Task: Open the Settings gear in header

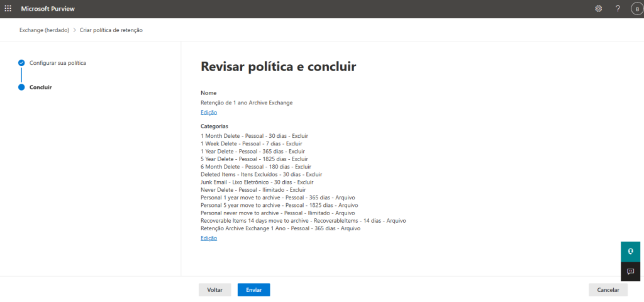Action: [x=598, y=9]
